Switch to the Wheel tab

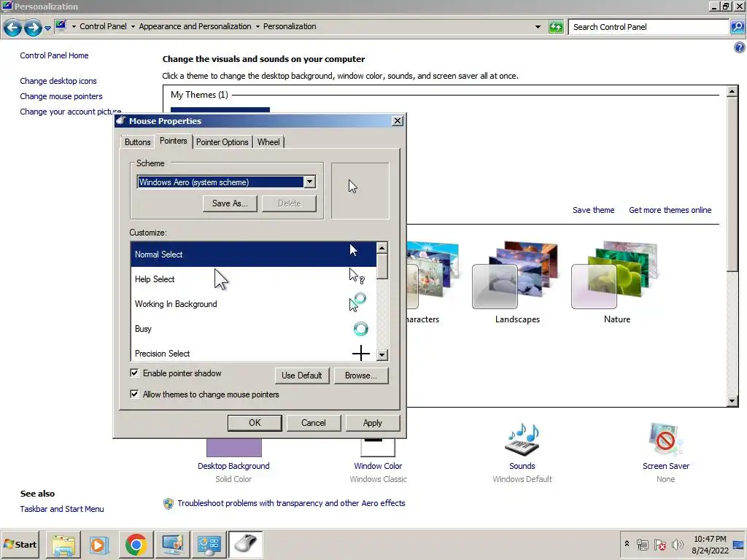(268, 142)
